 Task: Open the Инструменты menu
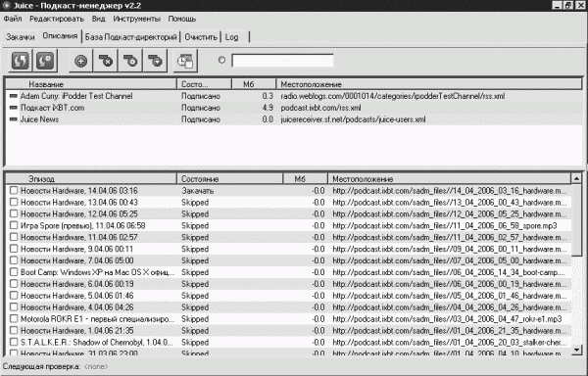point(137,19)
